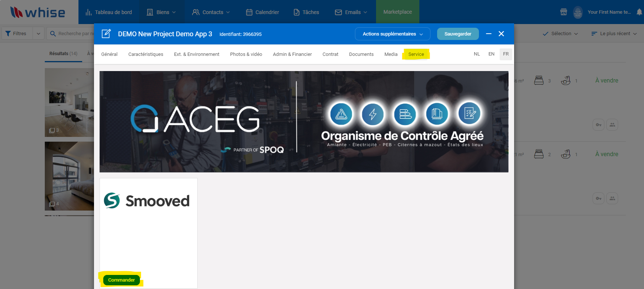Click the Filtres button

[x=17, y=33]
